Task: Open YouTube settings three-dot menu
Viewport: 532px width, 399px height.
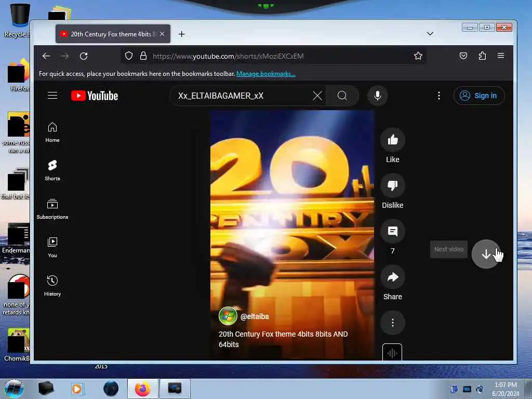Action: coord(438,96)
